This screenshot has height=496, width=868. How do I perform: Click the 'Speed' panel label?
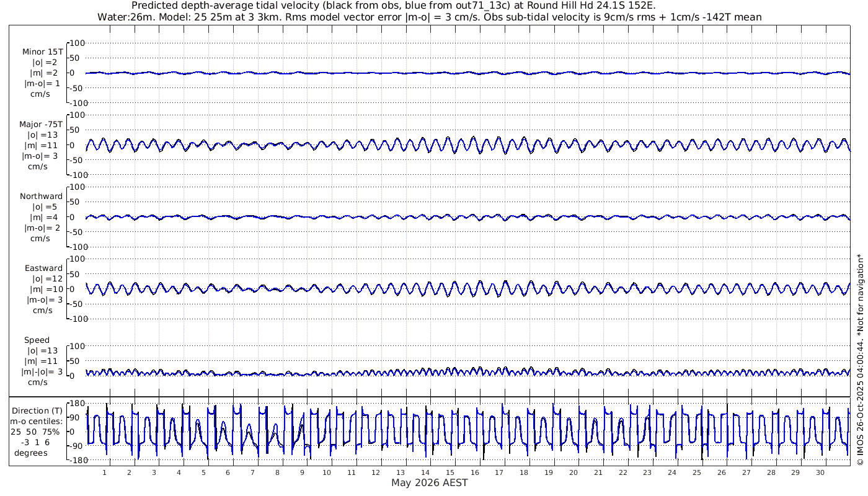(37, 340)
